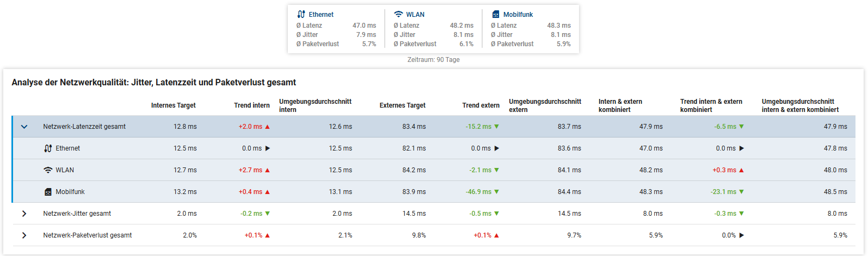Viewport: 868px width, 256px height.
Task: Click green down-arrow beside -46.9 ms trend
Action: (x=496, y=192)
